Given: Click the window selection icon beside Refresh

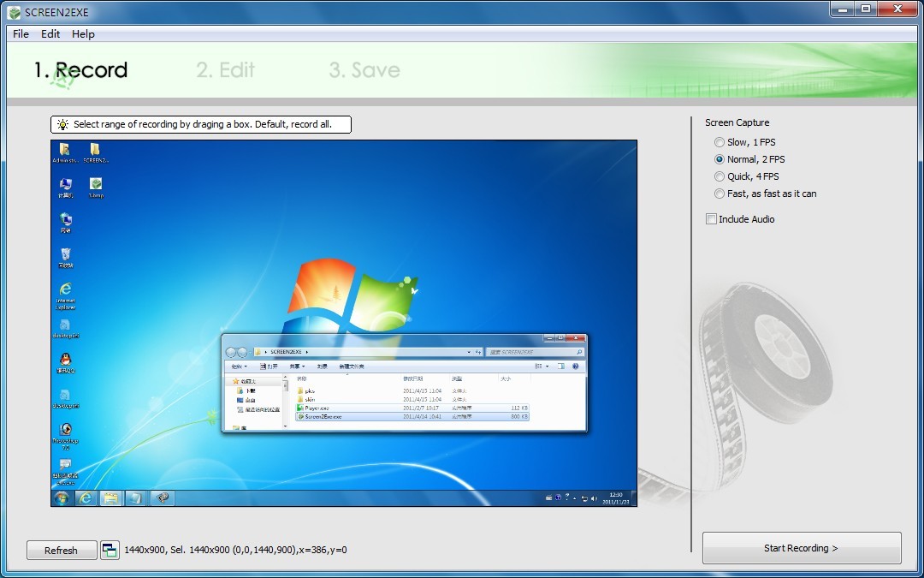Looking at the screenshot, I should pos(110,550).
